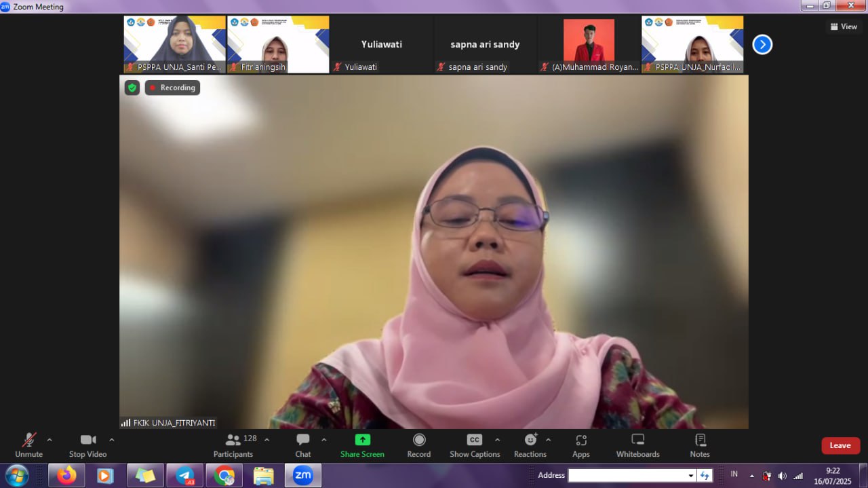Expand the caption options arrow
This screenshot has width=868, height=488.
click(497, 440)
